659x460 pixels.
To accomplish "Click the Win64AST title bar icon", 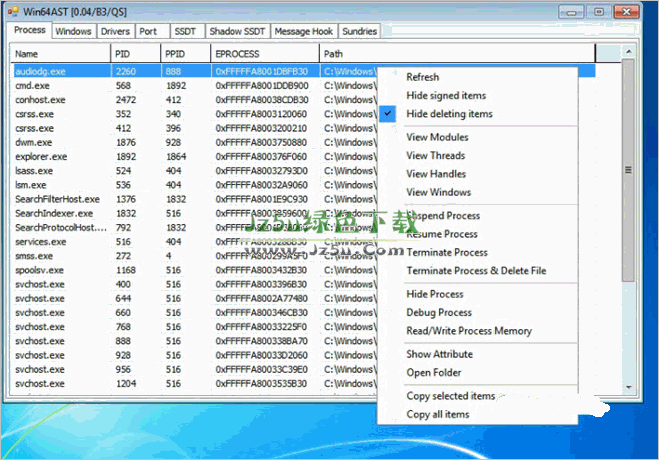I will tap(13, 11).
